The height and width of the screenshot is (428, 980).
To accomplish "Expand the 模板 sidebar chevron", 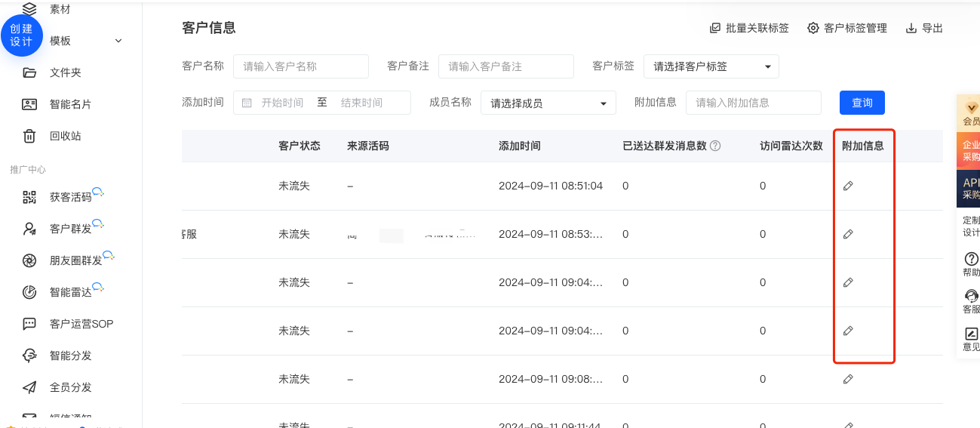I will 118,41.
